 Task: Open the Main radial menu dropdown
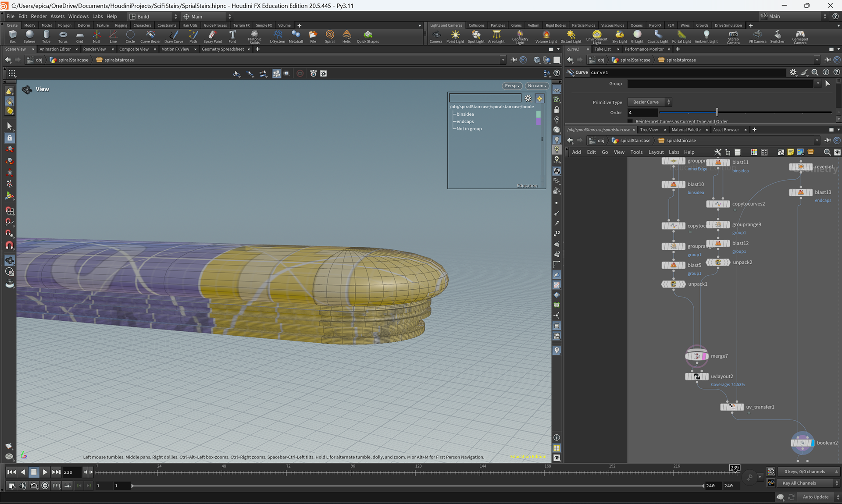click(207, 17)
